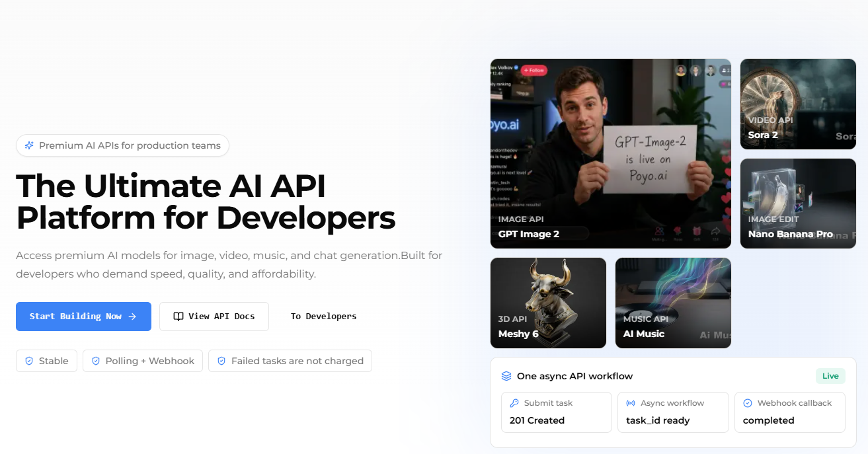
Task: Select the Premium AI APIs for production teams badge
Action: click(122, 145)
